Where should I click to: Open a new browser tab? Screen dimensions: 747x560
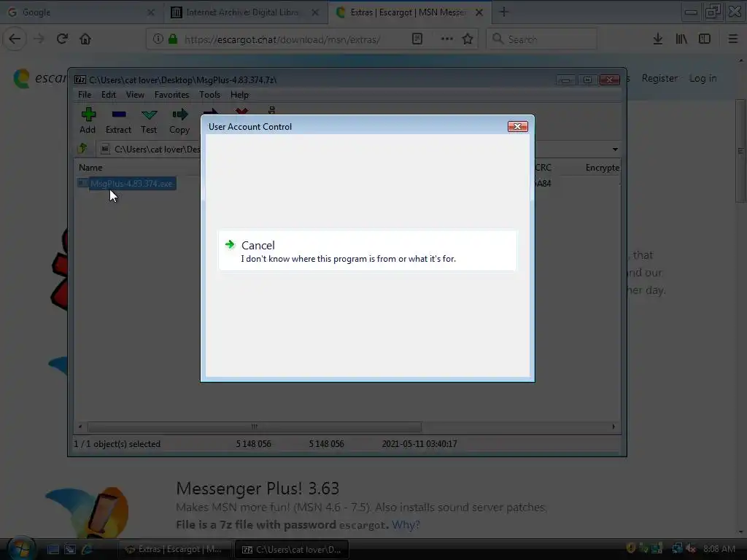coord(504,12)
